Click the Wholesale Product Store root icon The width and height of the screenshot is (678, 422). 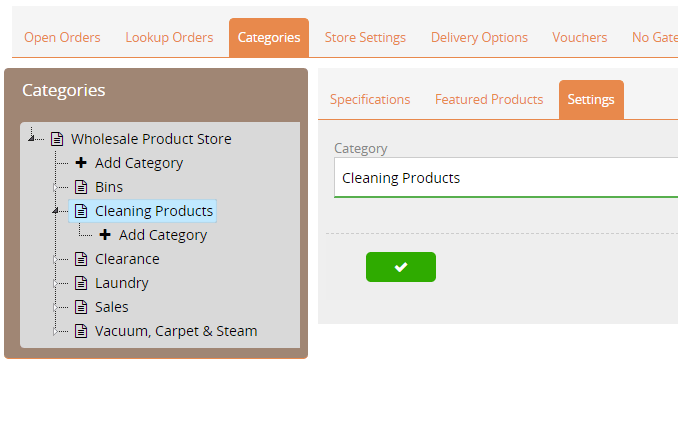(57, 139)
